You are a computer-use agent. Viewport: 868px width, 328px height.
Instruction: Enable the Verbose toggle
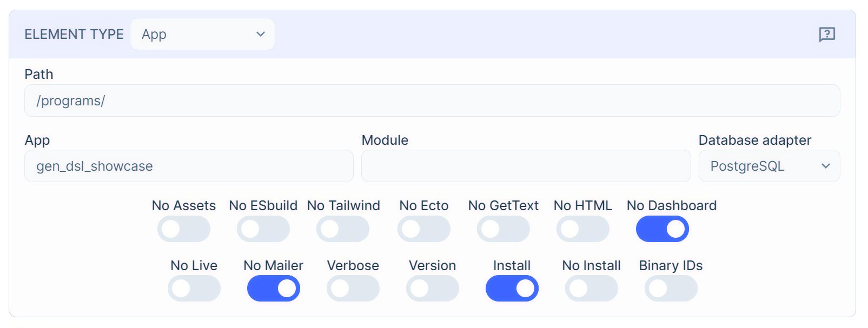coord(353,289)
